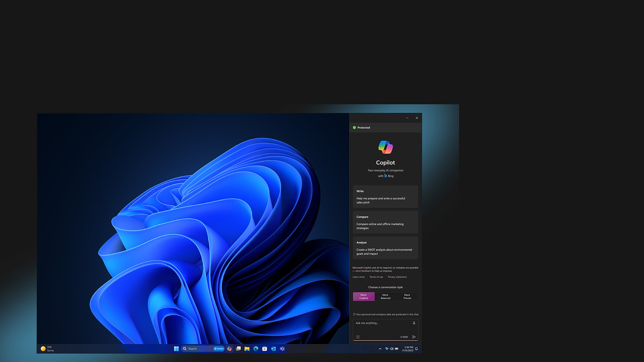The height and width of the screenshot is (362, 644).
Task: Open the notifications bell in system tray
Action: pos(416,349)
